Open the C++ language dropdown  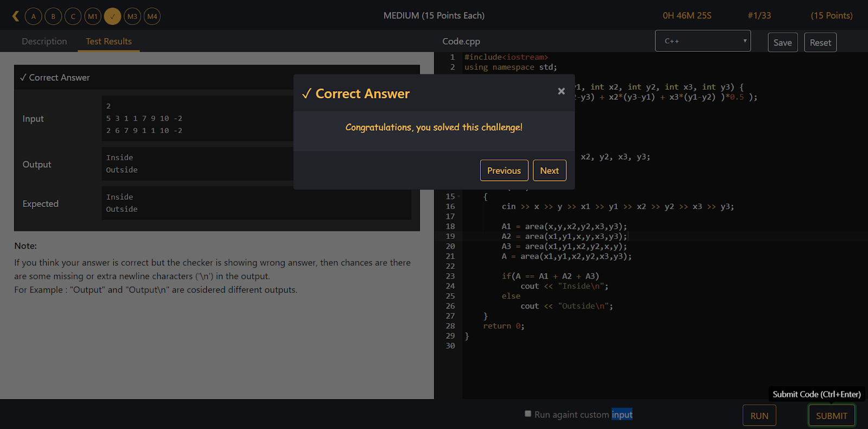[x=703, y=41]
